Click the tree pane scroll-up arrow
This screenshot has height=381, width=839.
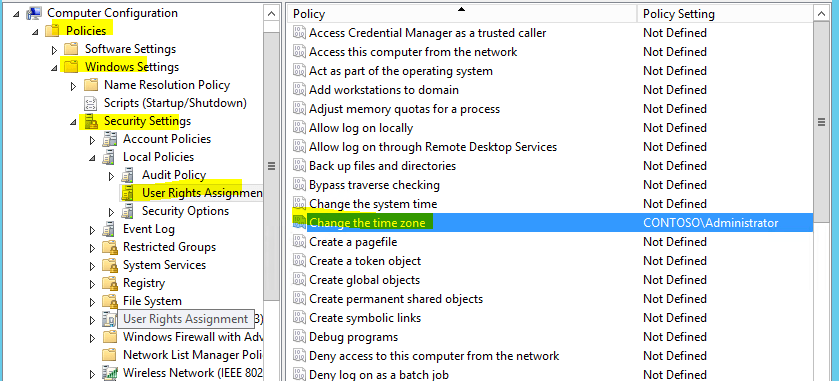tap(272, 13)
